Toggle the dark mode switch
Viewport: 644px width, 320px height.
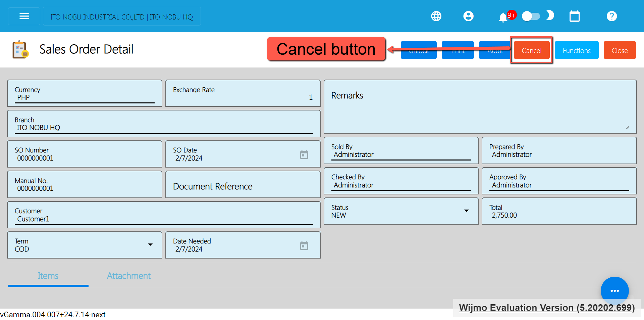click(531, 16)
